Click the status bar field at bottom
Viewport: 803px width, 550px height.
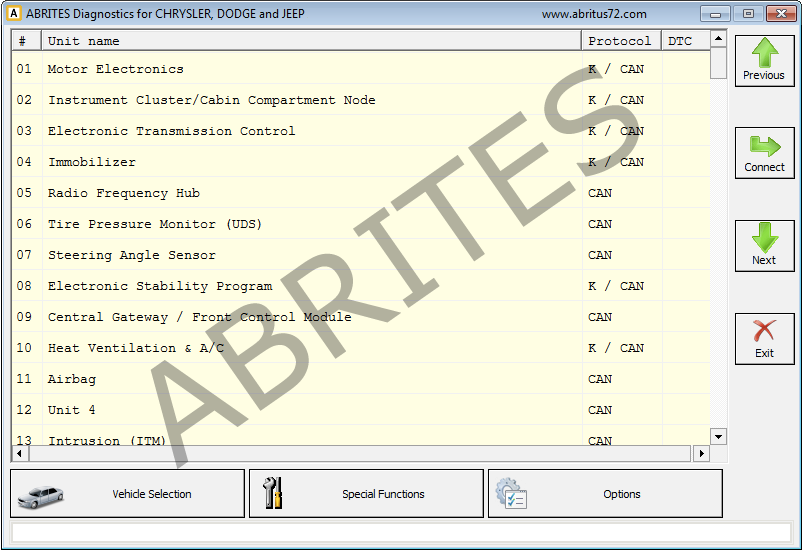[402, 533]
